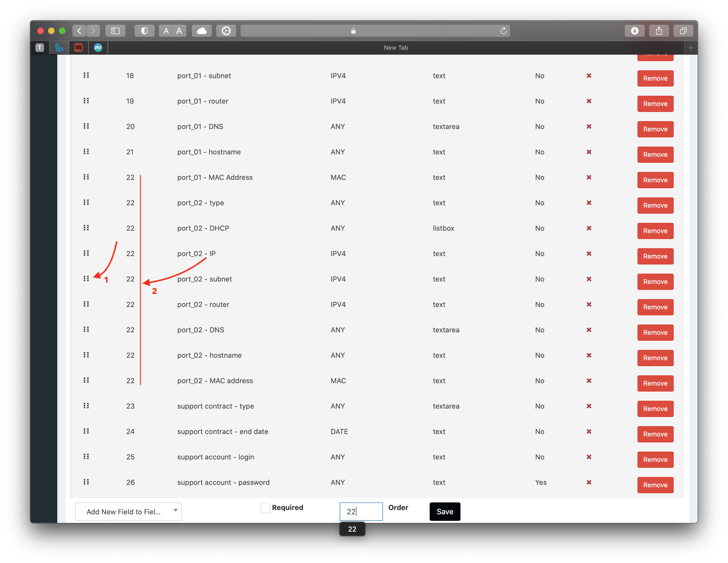Select the sidebar icon in Safari toolbar
This screenshot has height=563, width=728.
pyautogui.click(x=115, y=31)
